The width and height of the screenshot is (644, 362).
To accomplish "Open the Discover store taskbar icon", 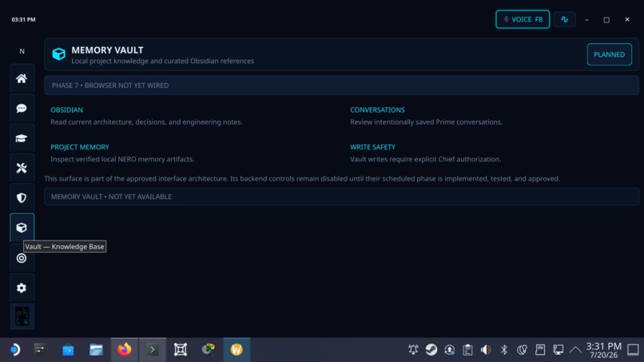I will tap(68, 350).
